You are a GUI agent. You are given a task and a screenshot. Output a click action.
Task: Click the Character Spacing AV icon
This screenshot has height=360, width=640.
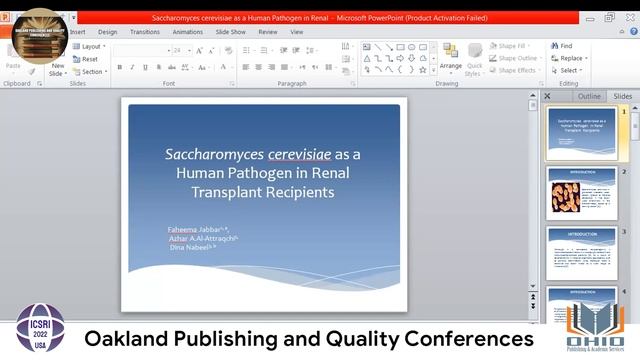click(186, 67)
